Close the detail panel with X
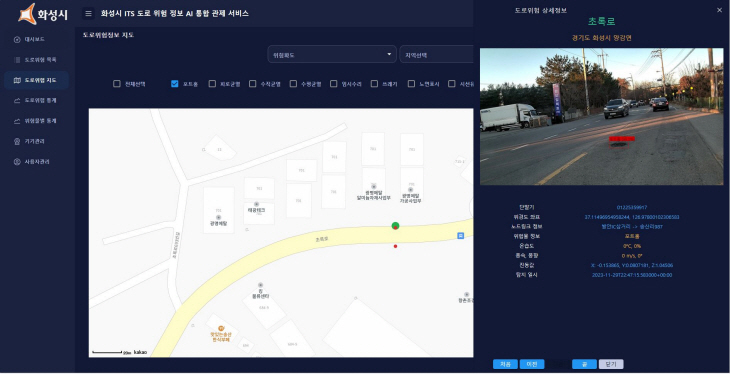Screen dimensions: 730x374 (x=719, y=10)
